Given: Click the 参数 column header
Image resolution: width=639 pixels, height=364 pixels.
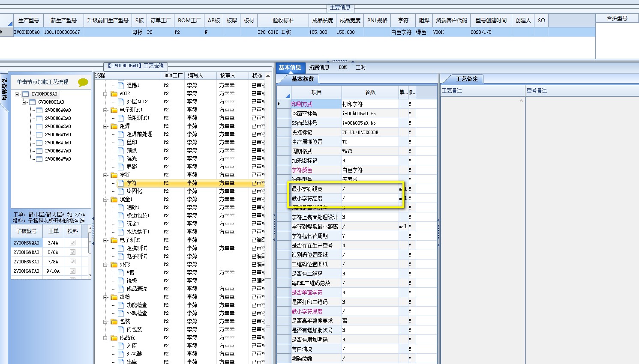Looking at the screenshot, I should [370, 92].
